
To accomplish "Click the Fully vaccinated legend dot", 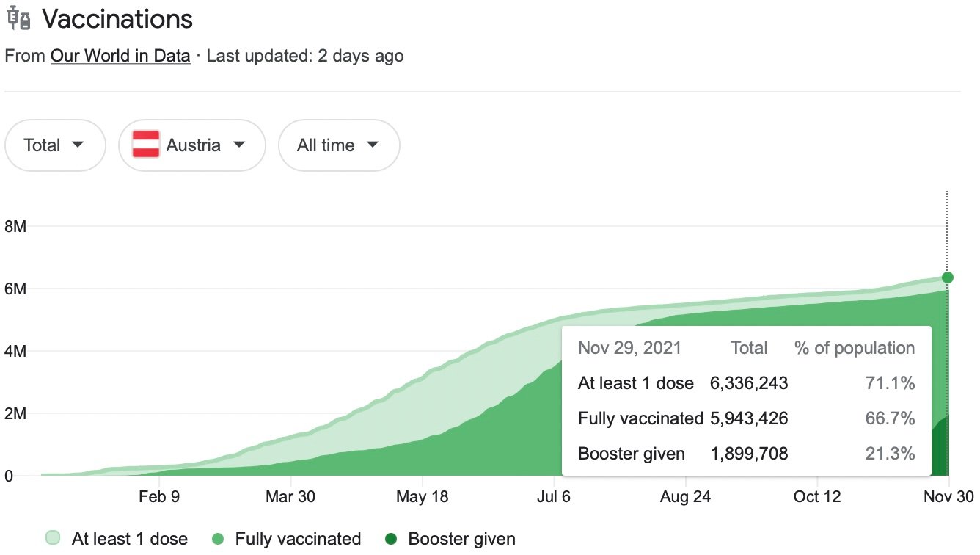I will tap(217, 539).
